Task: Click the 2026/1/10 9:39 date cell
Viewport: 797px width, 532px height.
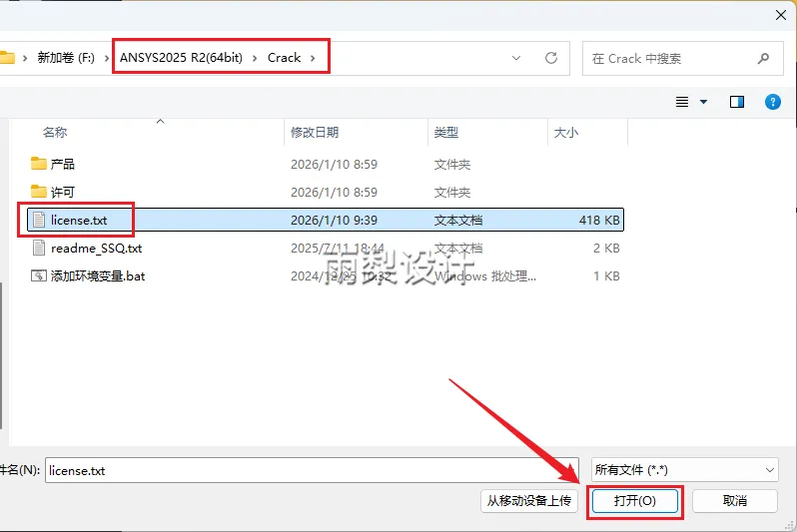Action: (334, 220)
